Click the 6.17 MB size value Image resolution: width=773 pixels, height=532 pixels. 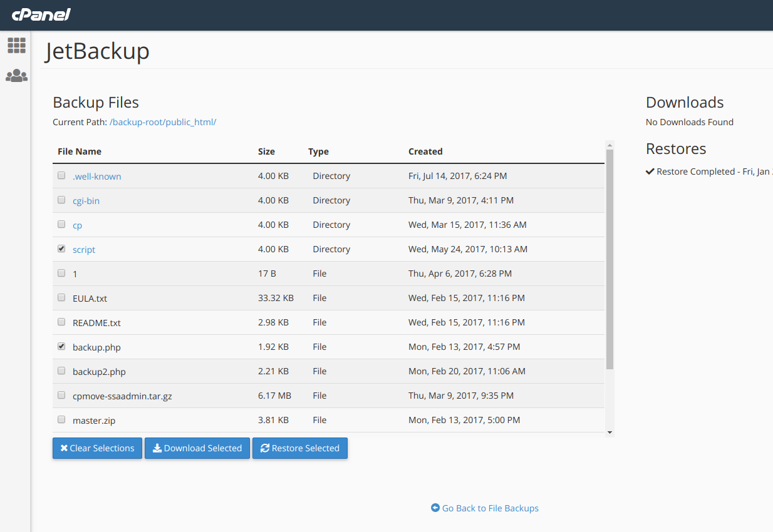(274, 396)
